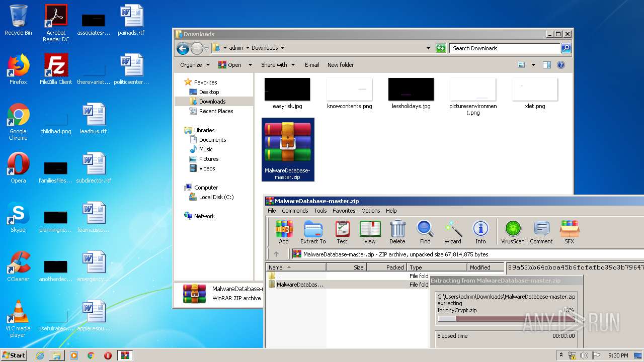644x362 pixels.
Task: Expand Downloads breadcrumb arrow
Action: [x=282, y=48]
